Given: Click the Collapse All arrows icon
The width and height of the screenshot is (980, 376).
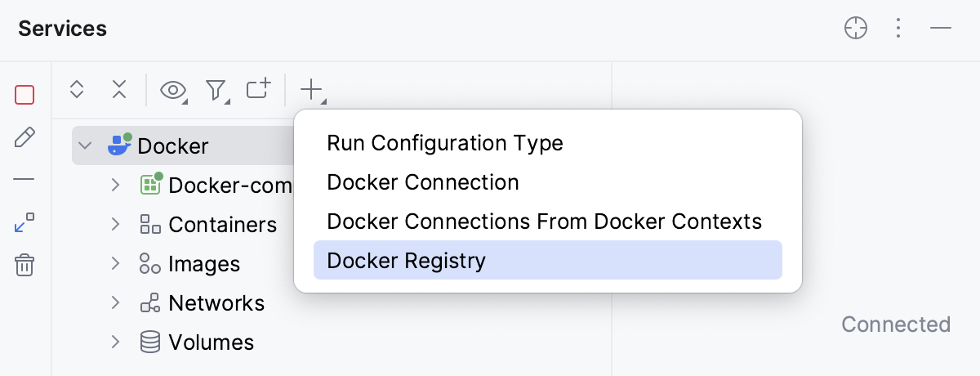Looking at the screenshot, I should coord(119,90).
